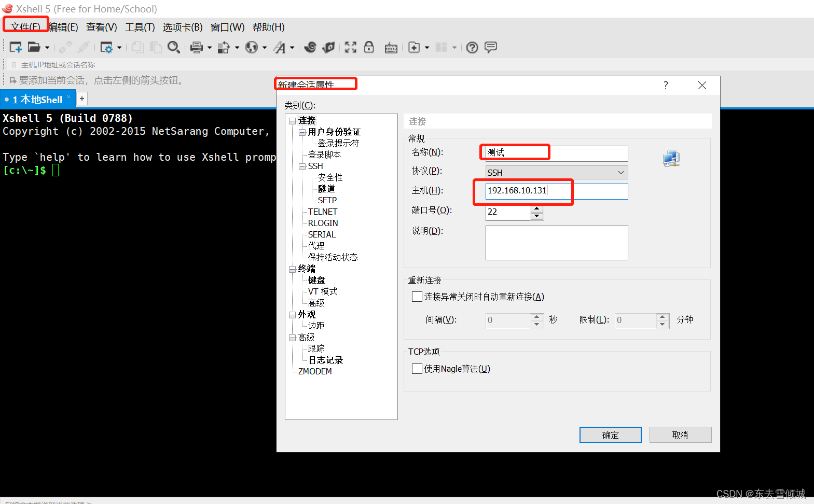Add a new tab with plus button

[82, 99]
